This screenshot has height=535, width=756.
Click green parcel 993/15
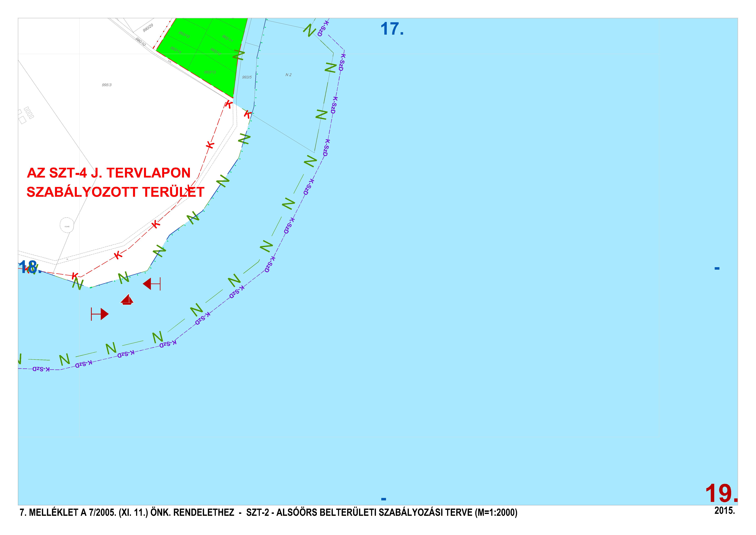(x=184, y=34)
